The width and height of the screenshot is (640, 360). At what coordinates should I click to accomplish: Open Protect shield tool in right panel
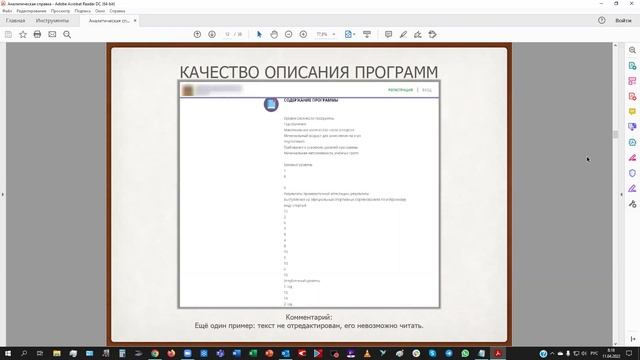632,173
